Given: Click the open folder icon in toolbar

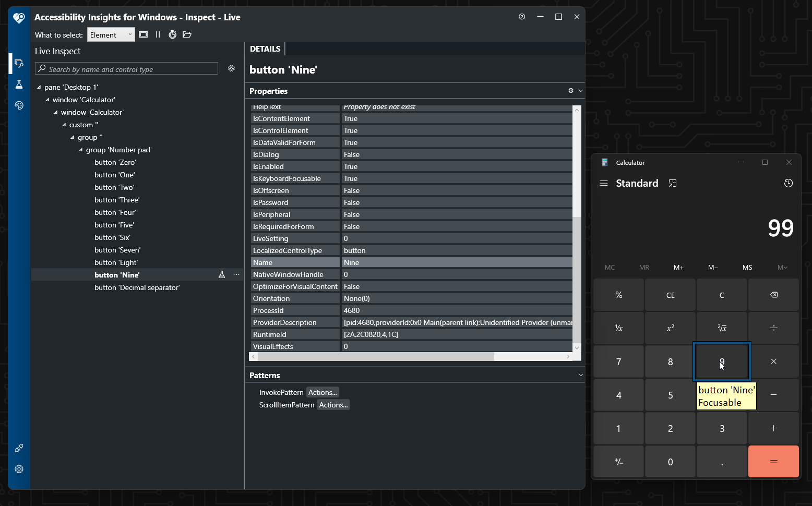Looking at the screenshot, I should 187,35.
